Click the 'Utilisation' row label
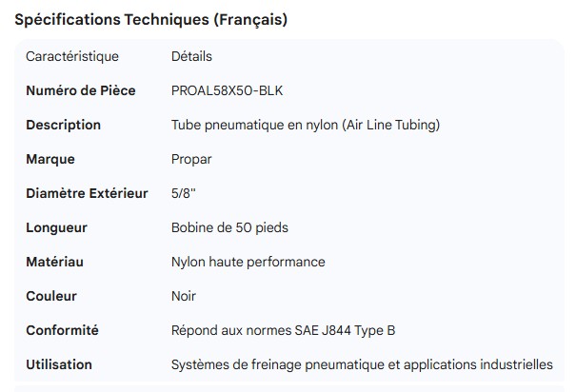 pyautogui.click(x=59, y=364)
